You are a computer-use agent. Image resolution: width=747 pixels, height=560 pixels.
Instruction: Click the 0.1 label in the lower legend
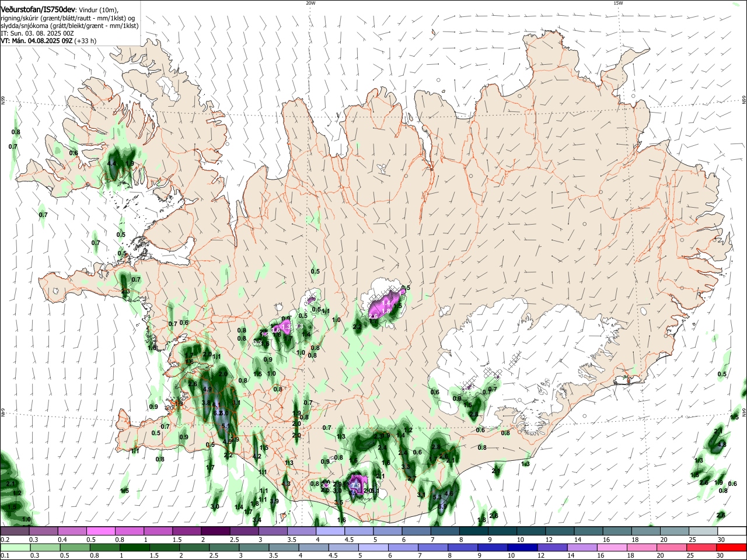pos(5,556)
